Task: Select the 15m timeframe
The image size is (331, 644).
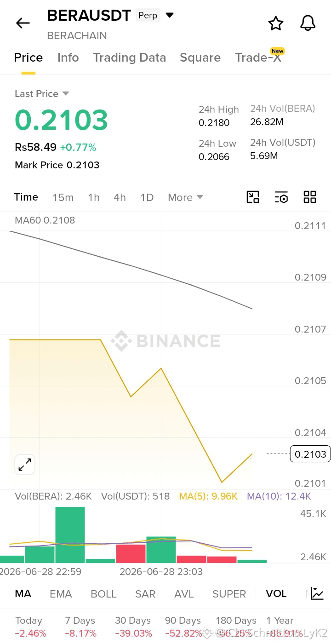Action: click(x=63, y=197)
